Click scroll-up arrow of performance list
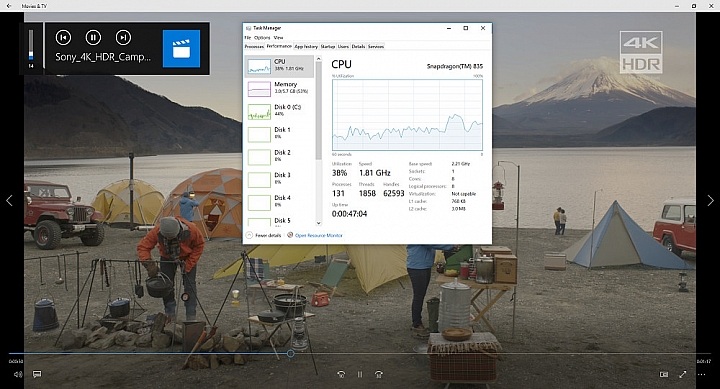Viewport: 720px width, 389px height. 319,59
